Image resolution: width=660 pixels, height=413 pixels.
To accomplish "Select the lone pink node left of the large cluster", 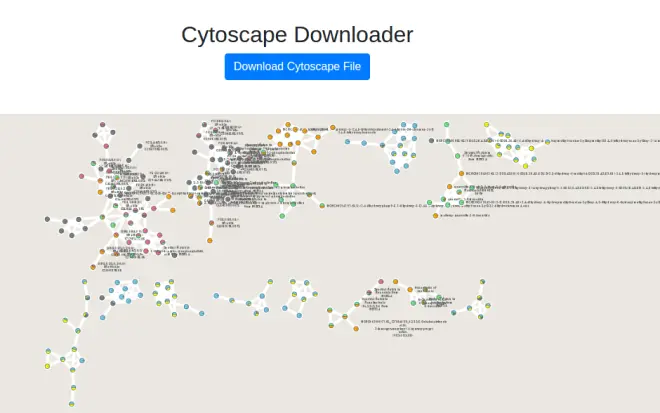I will coord(81,176).
